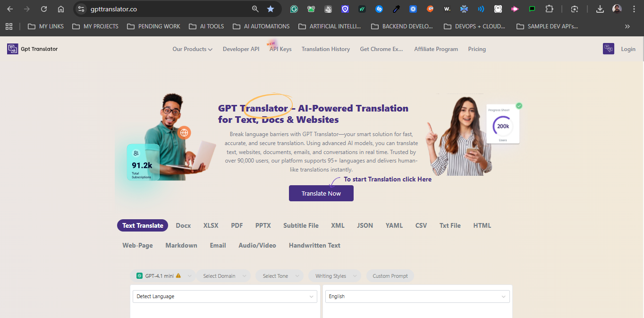The image size is (644, 318).
Task: Open the Developer API page
Action: point(241,49)
